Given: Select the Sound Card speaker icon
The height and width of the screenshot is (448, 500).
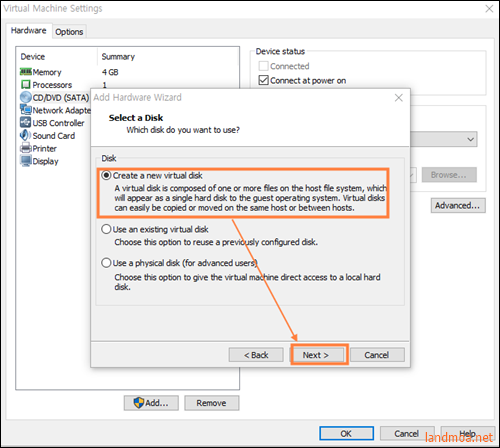Looking at the screenshot, I should pos(26,135).
